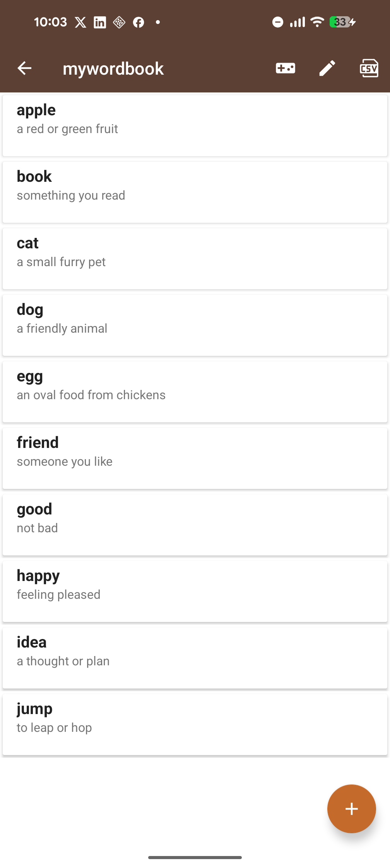Tap the LinkedIn notification icon

pos(100,22)
